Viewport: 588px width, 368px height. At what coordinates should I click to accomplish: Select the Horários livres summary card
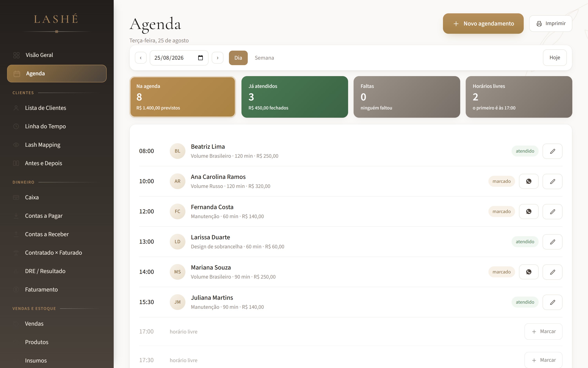519,97
